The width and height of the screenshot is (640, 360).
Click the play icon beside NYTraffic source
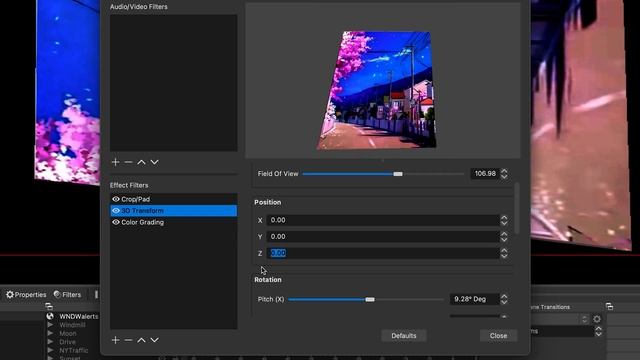50,350
